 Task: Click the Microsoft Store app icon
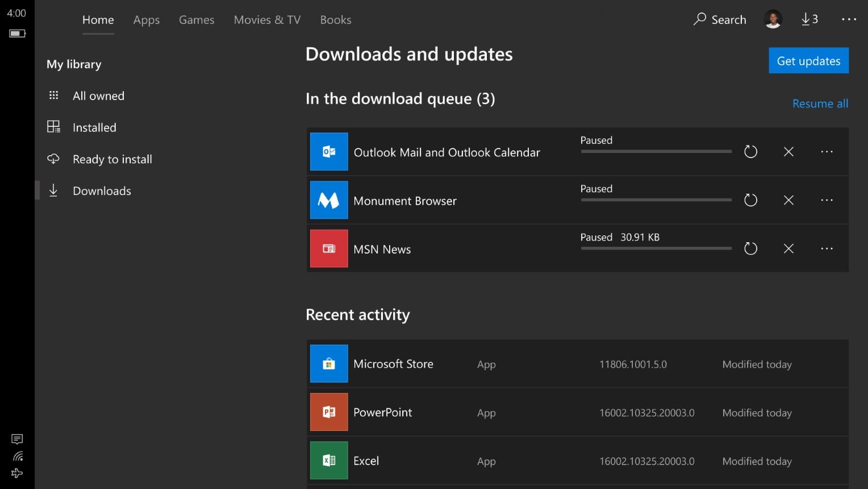point(329,364)
